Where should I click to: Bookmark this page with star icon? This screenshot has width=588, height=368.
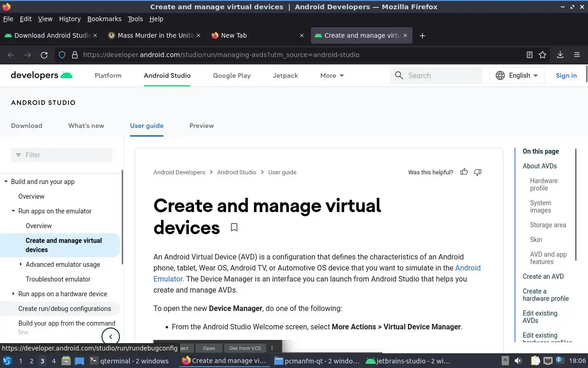click(543, 55)
